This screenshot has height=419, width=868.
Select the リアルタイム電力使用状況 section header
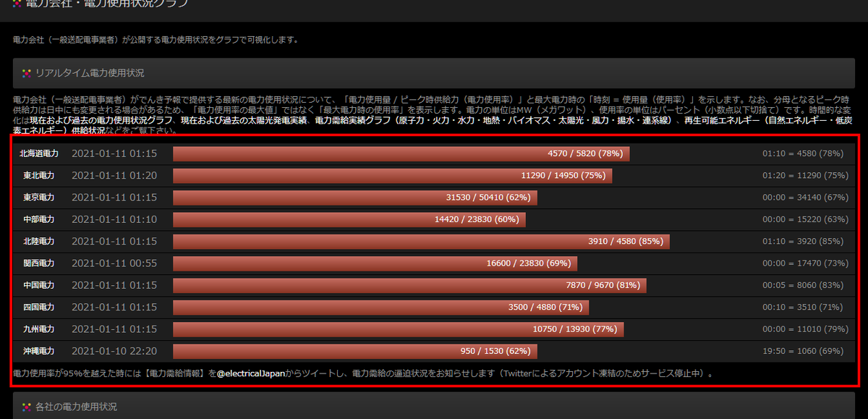(434, 73)
